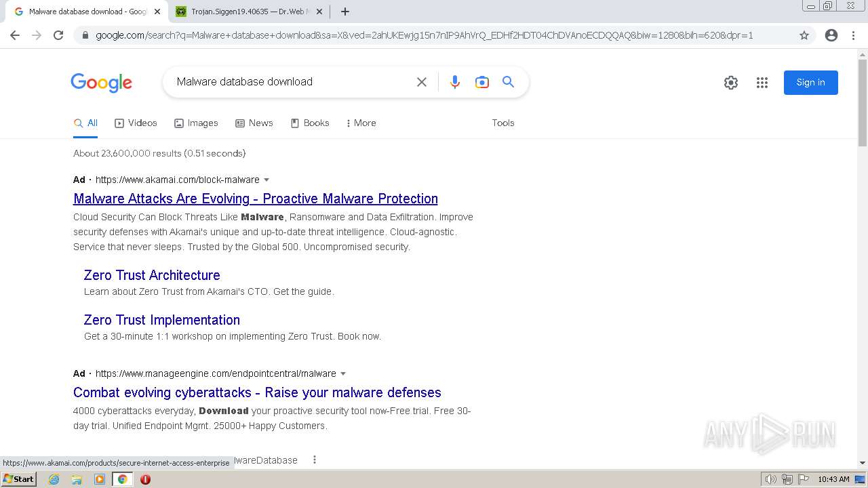Screen dimensions: 868x488
Task: Click scrollbar down arrow
Action: click(863, 463)
